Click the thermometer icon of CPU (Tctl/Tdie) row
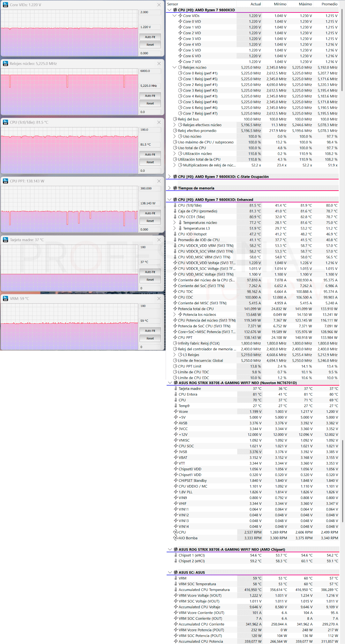The image size is (345, 644). [x=175, y=205]
